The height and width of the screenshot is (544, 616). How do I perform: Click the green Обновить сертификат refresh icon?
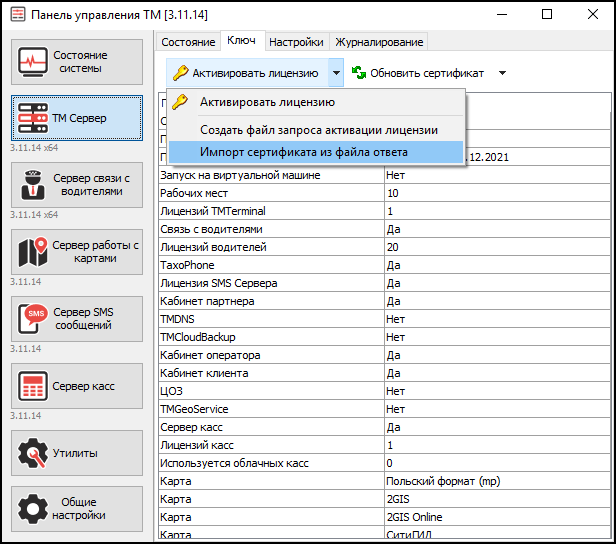tap(358, 73)
